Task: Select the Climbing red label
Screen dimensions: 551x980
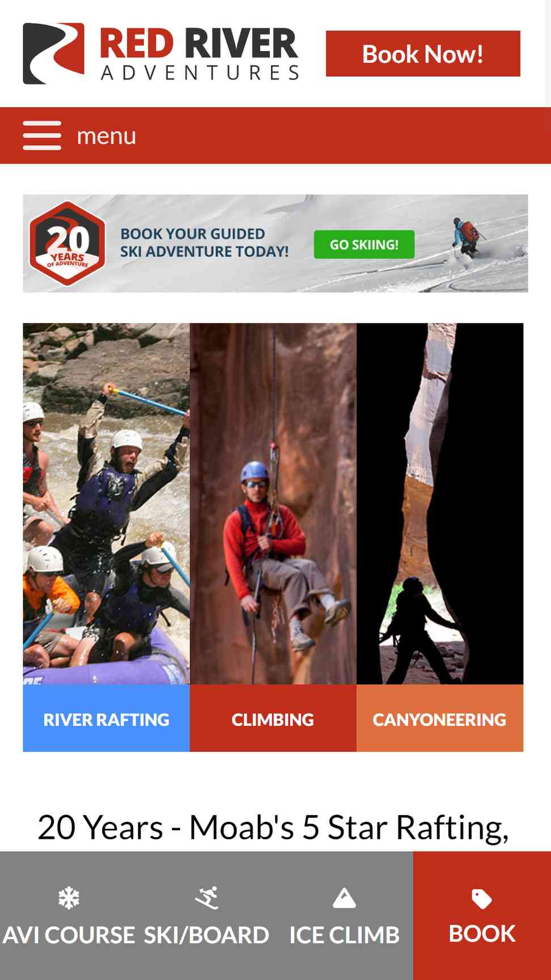Action: pos(273,719)
